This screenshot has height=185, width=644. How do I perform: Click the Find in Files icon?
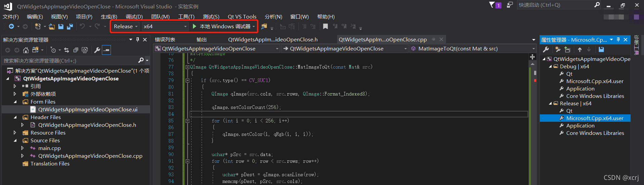pos(264,26)
